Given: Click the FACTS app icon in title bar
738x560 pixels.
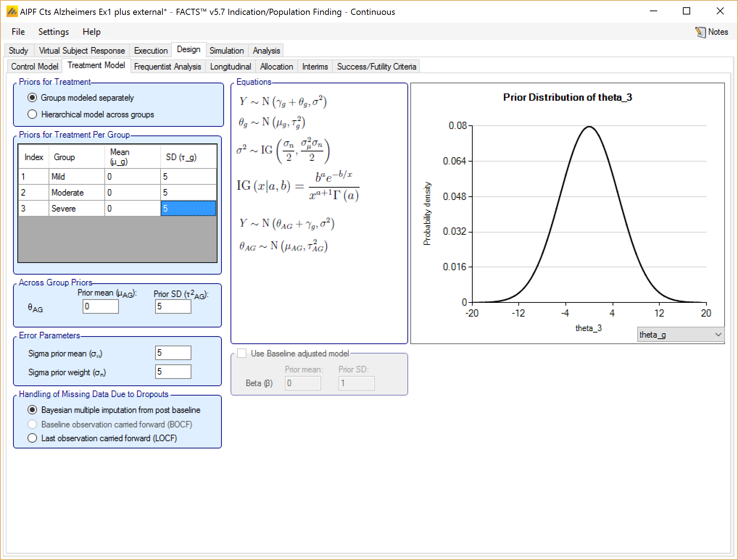Looking at the screenshot, I should click(x=12, y=12).
